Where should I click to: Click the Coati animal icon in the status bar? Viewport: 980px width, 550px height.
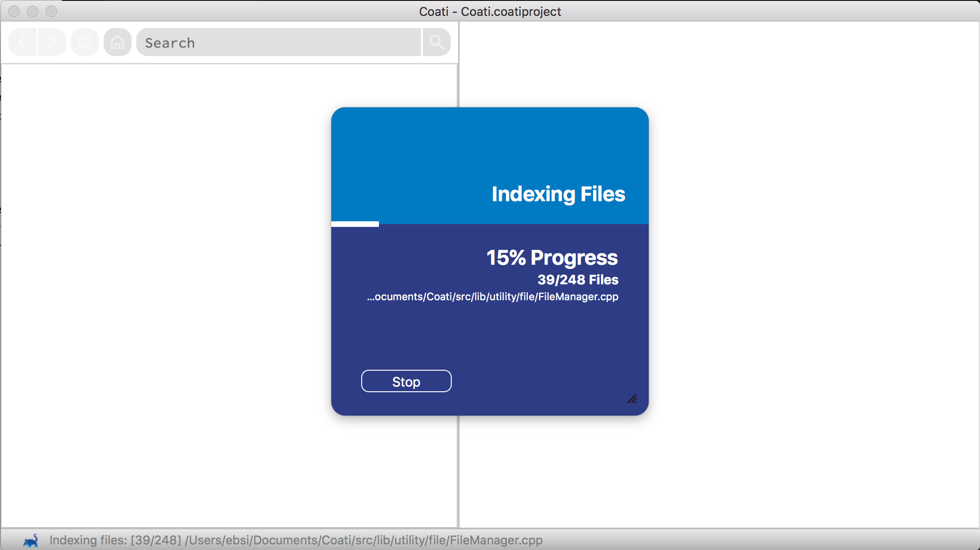(31, 541)
